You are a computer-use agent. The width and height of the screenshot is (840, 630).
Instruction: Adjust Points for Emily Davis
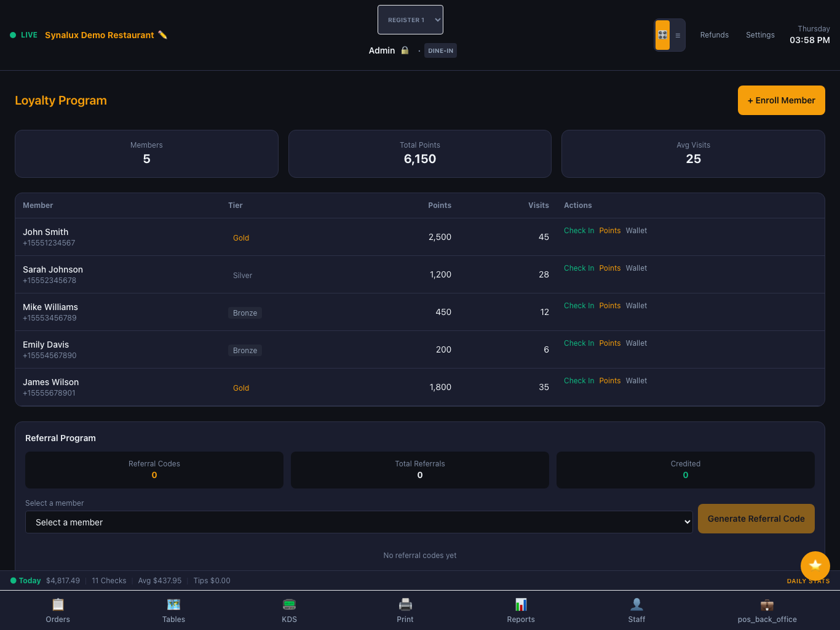[x=610, y=343]
